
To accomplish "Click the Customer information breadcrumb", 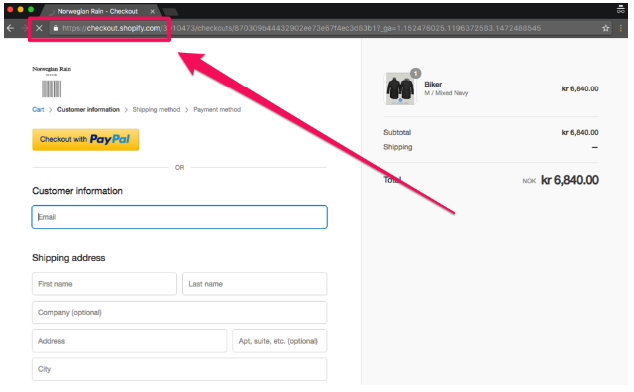I will click(88, 110).
